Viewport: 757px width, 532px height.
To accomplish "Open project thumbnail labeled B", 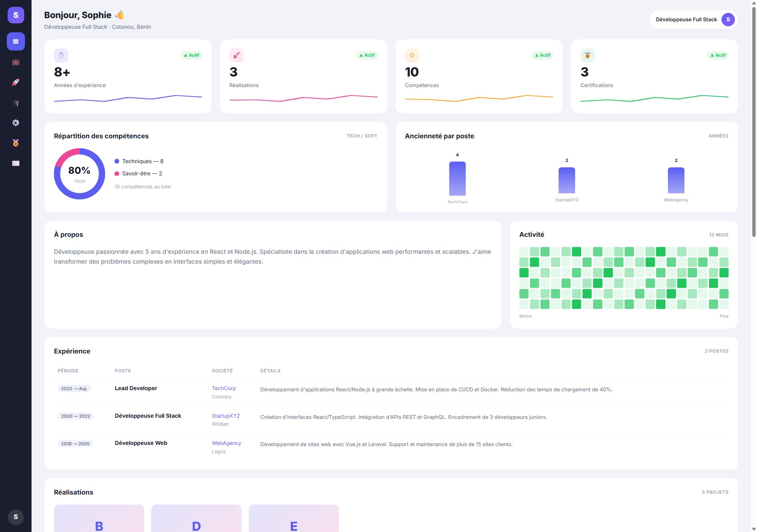I will click(x=99, y=518).
